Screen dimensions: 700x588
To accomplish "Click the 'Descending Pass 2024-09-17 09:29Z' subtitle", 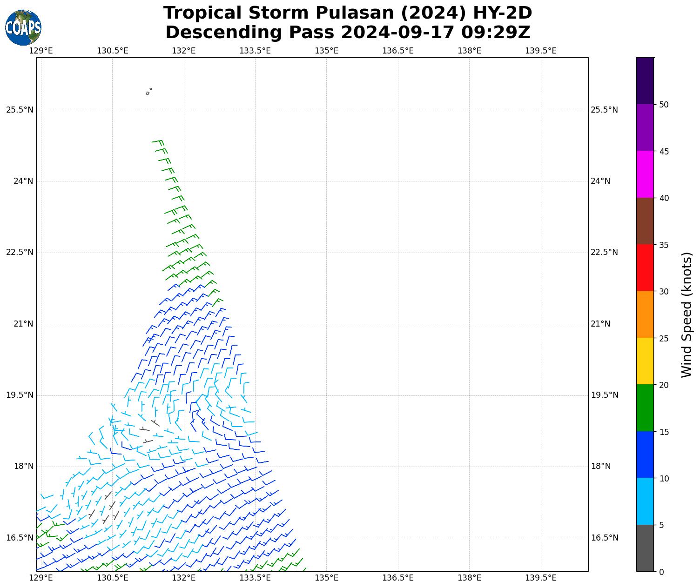I will click(348, 33).
